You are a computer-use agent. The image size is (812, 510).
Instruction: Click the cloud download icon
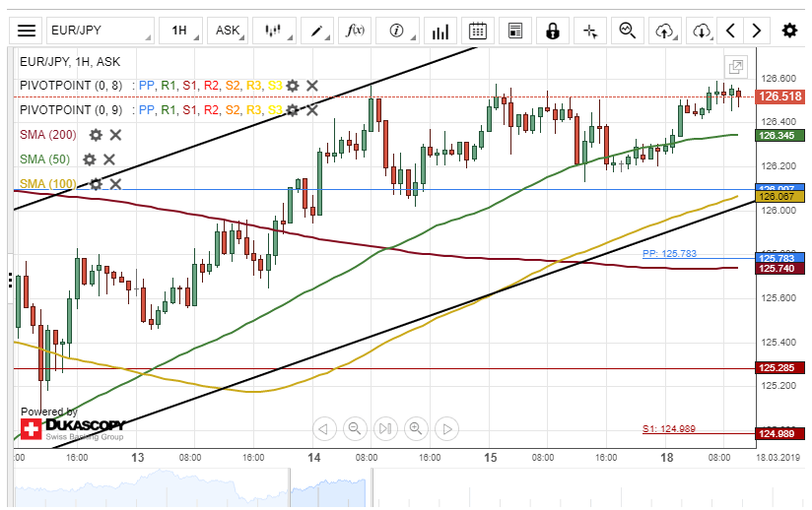click(702, 31)
